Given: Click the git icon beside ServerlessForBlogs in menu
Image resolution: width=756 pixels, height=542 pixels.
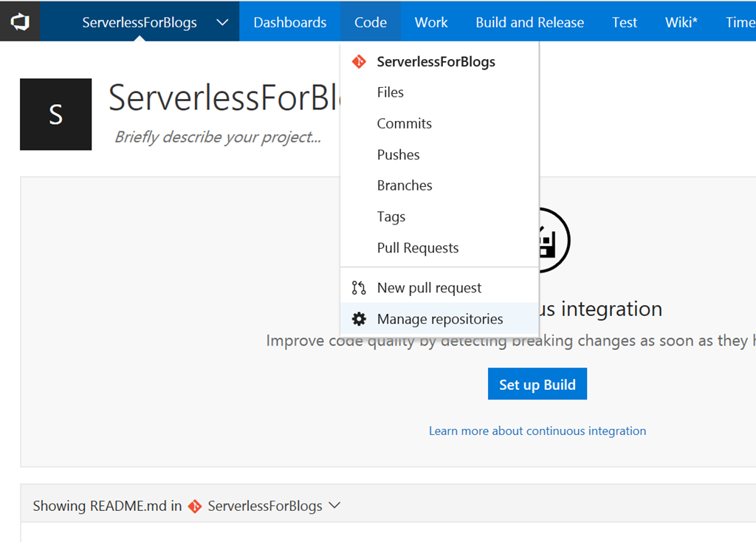Looking at the screenshot, I should coord(359,62).
